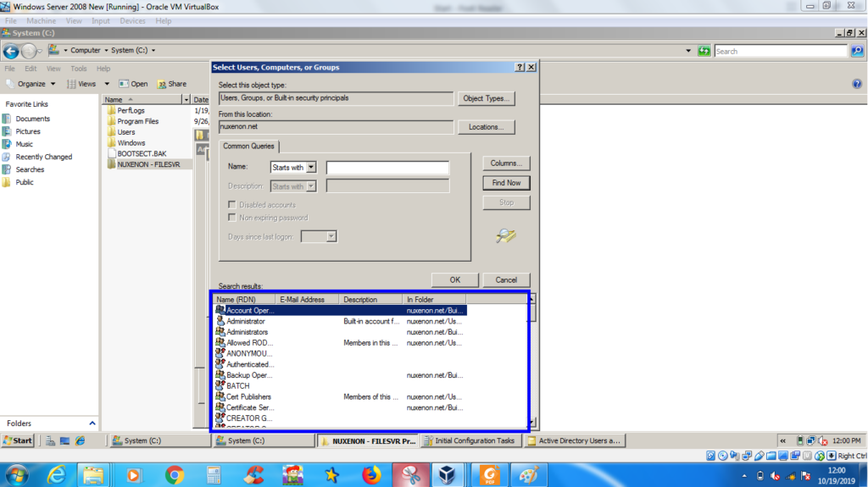Select the Common Queries tab

[x=248, y=146]
